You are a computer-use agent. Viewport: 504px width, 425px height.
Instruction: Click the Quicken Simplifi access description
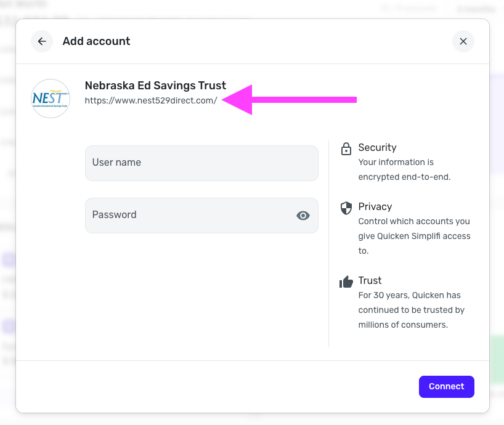414,236
